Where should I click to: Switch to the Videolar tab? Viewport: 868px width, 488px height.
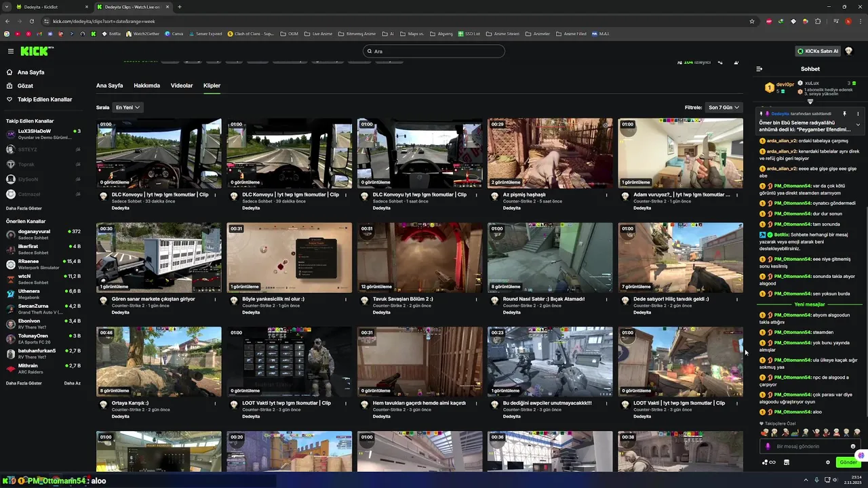pyautogui.click(x=182, y=85)
